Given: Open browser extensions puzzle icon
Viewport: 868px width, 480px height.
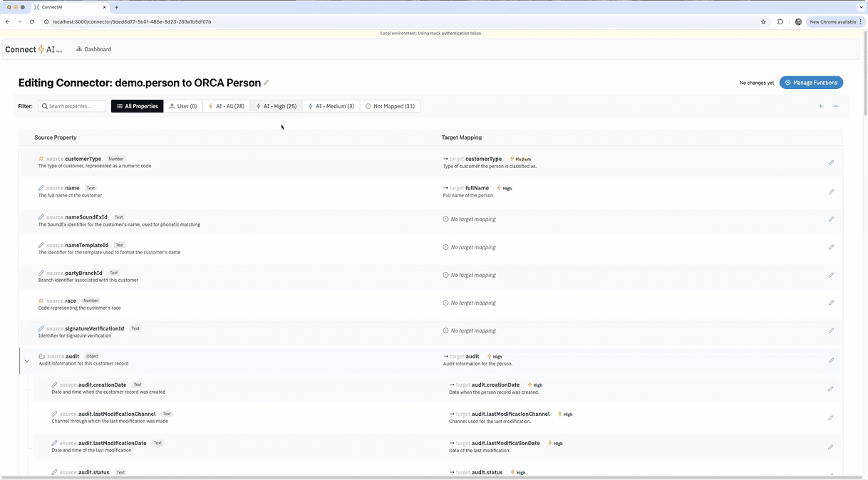Looking at the screenshot, I should 780,21.
